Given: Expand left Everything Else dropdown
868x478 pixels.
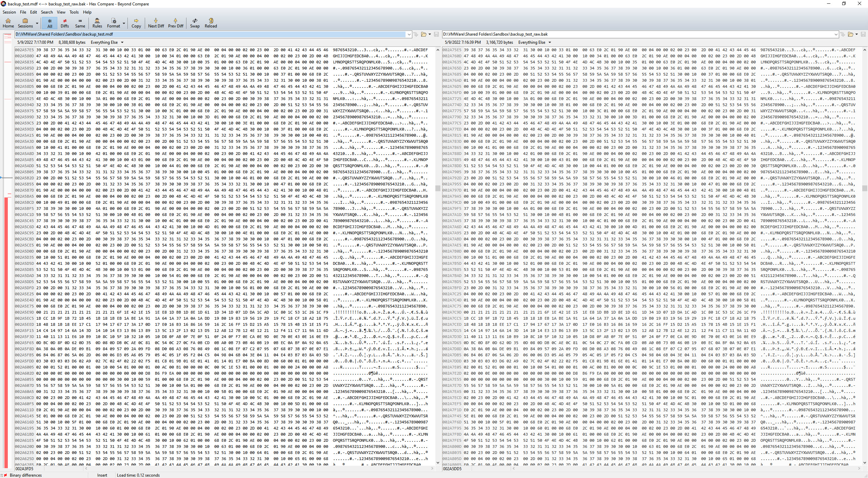Looking at the screenshot, I should tap(122, 42).
